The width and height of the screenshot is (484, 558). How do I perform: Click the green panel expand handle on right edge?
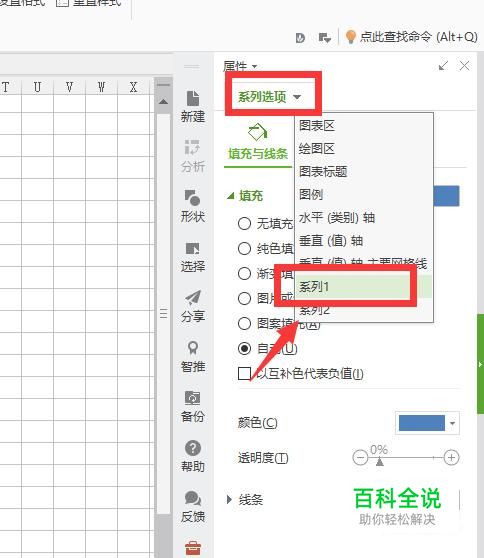click(x=480, y=364)
